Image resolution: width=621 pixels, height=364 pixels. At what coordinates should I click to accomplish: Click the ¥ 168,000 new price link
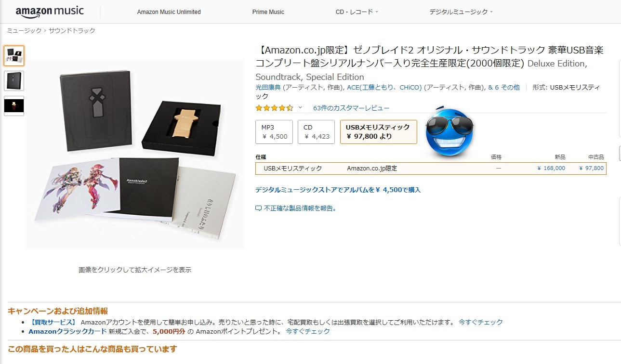pyautogui.click(x=551, y=168)
